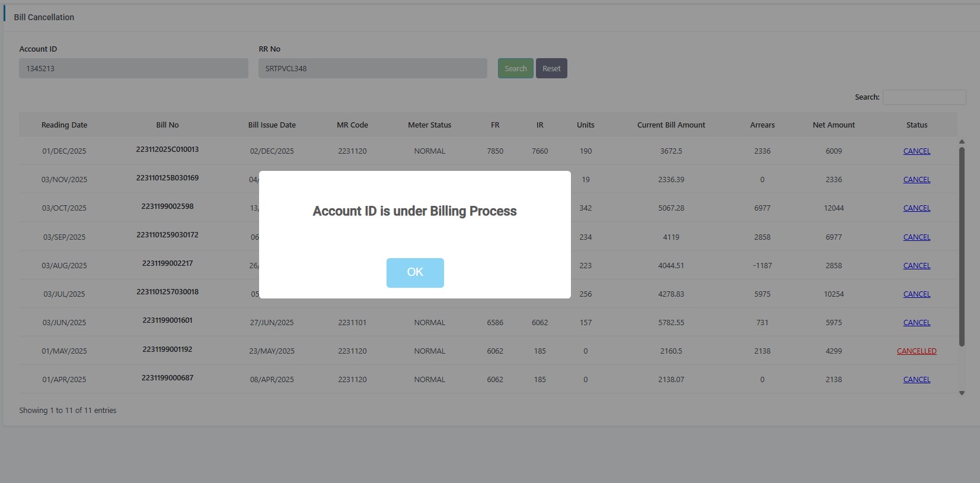980x483 pixels.
Task: Click the table's vertical scrollbar thumb
Action: pyautogui.click(x=962, y=246)
